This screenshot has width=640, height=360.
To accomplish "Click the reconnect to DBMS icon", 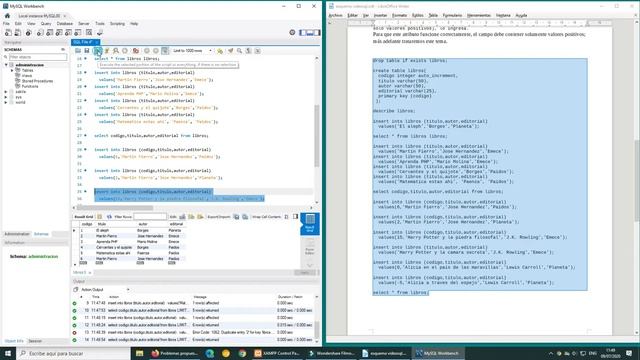I will (x=100, y=33).
